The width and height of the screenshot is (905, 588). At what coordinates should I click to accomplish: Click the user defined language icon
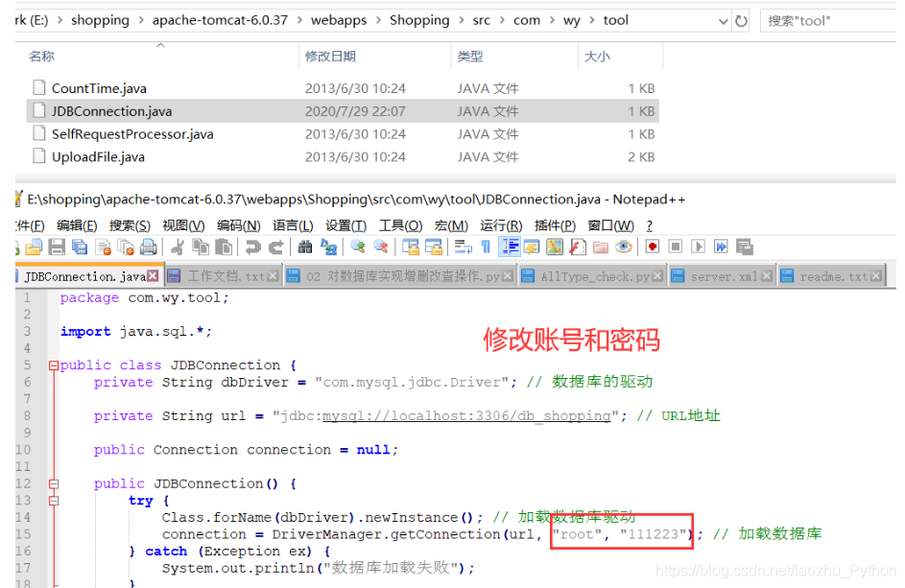pyautogui.click(x=532, y=247)
